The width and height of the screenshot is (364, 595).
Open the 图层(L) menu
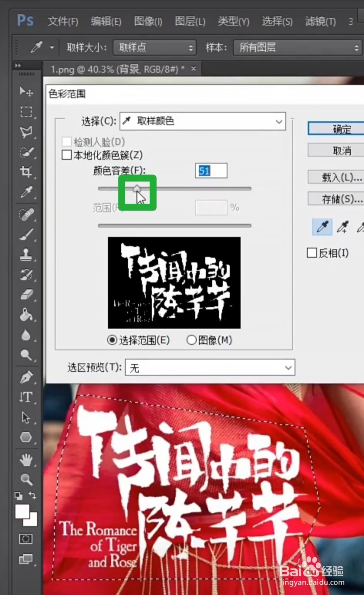click(190, 21)
